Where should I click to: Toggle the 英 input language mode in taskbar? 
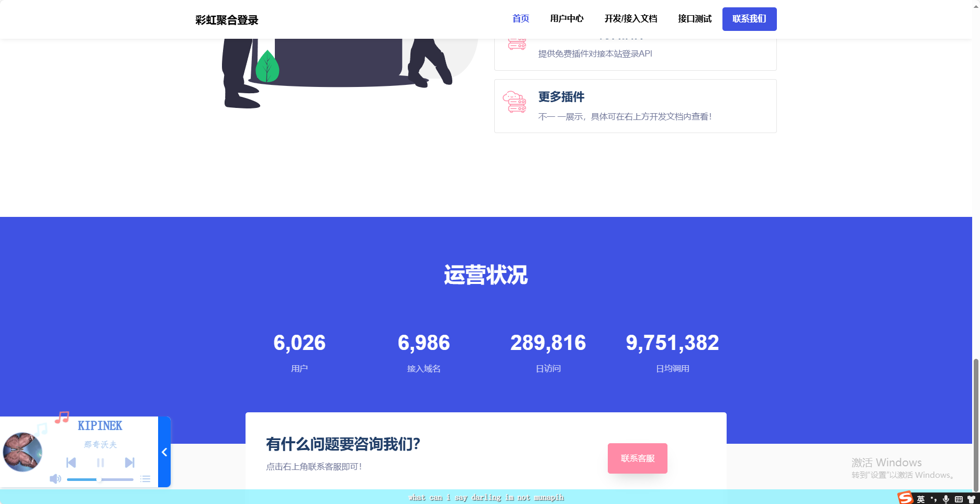pos(920,498)
